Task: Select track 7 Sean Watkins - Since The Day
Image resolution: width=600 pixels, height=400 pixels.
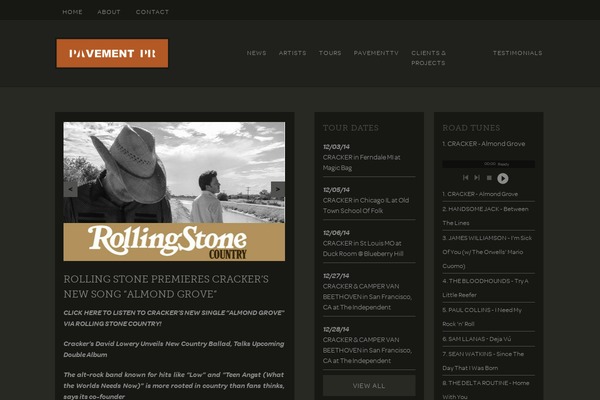Action: [483, 361]
